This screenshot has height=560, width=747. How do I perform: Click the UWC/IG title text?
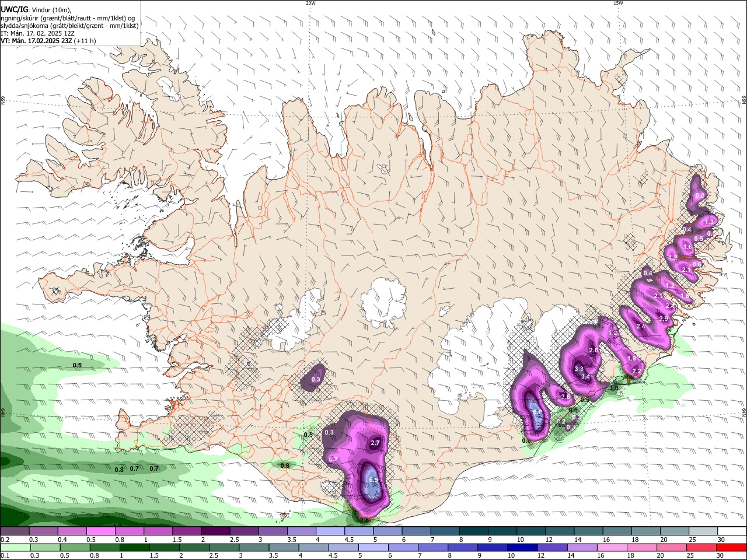point(13,9)
